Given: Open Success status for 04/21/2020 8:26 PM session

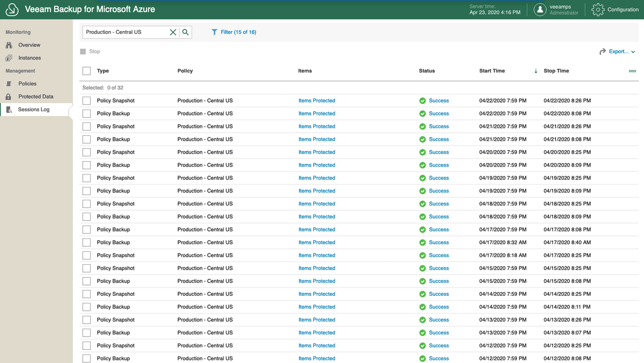Looking at the screenshot, I should [438, 126].
